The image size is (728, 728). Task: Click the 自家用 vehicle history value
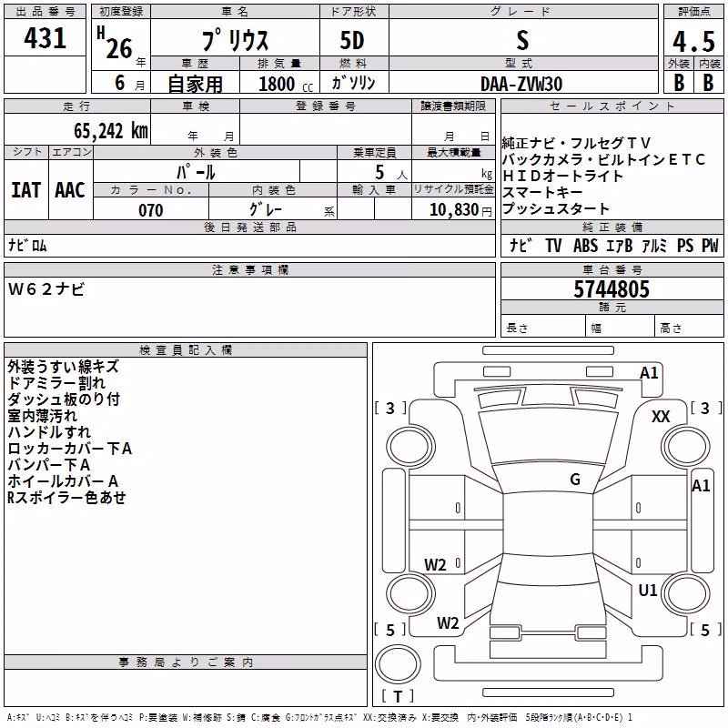click(x=195, y=84)
